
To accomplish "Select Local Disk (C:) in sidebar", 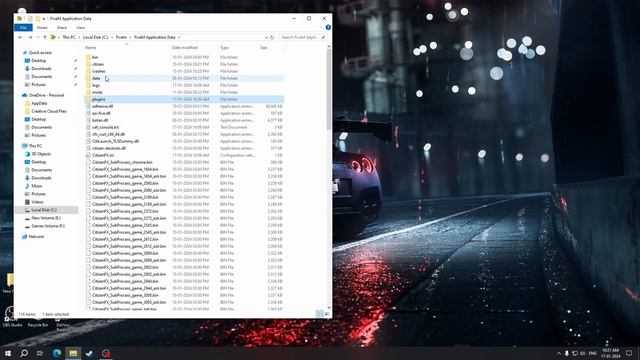I will tap(44, 210).
